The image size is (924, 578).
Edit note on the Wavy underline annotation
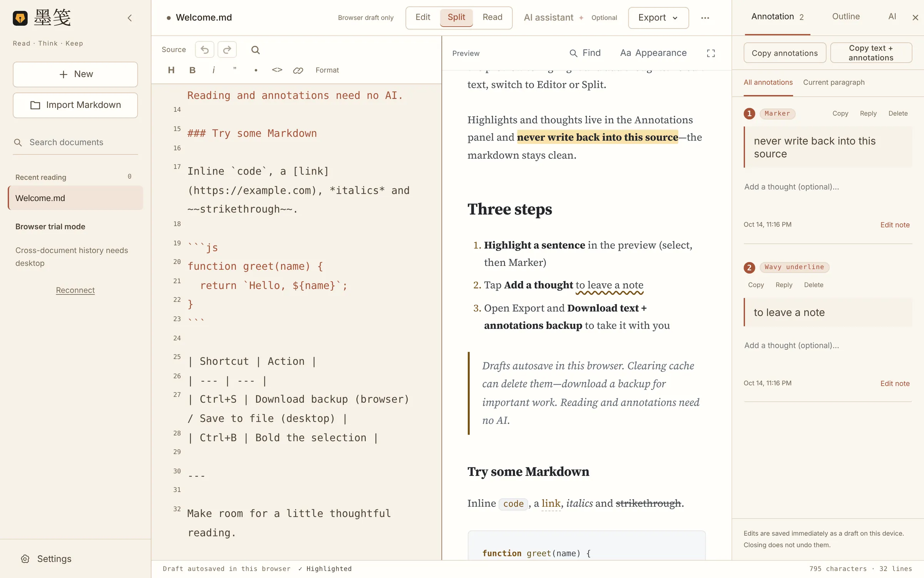[x=895, y=384]
